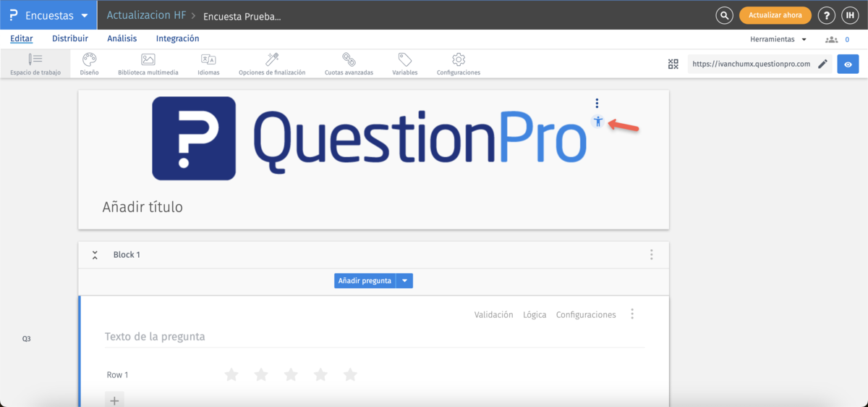The image size is (868, 407).
Task: Expand the Herramientas dropdown menu
Action: (778, 40)
